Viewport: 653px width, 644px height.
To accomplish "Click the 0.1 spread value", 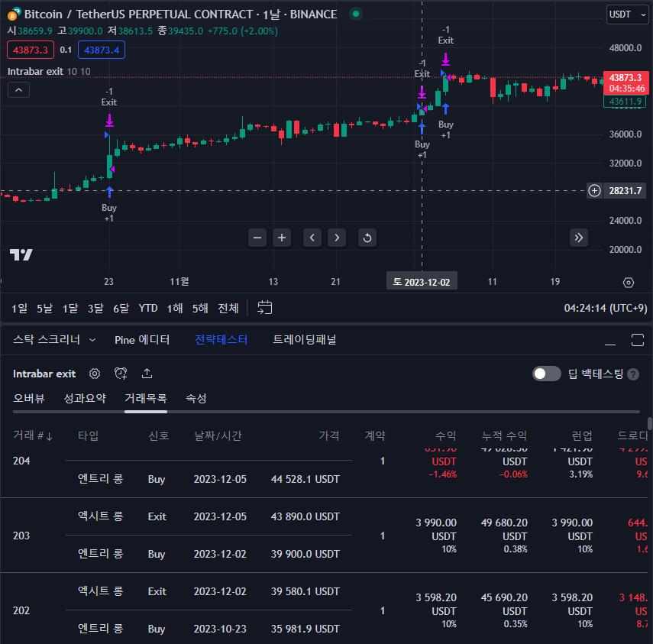I will pyautogui.click(x=66, y=50).
